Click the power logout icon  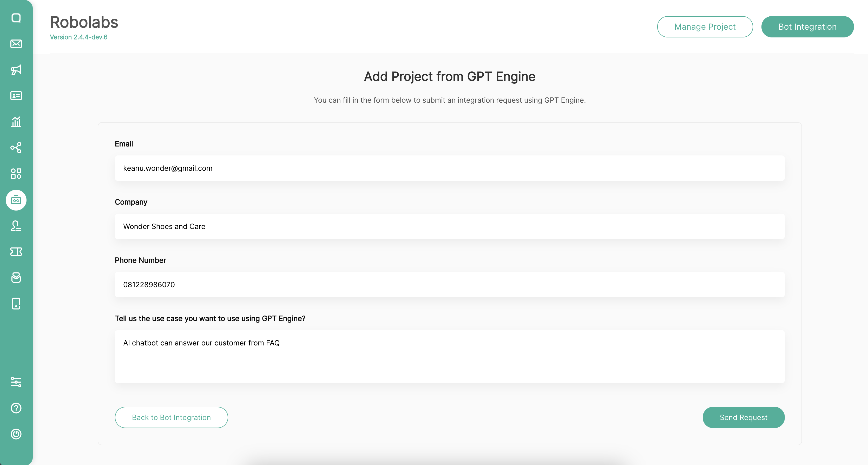click(16, 434)
